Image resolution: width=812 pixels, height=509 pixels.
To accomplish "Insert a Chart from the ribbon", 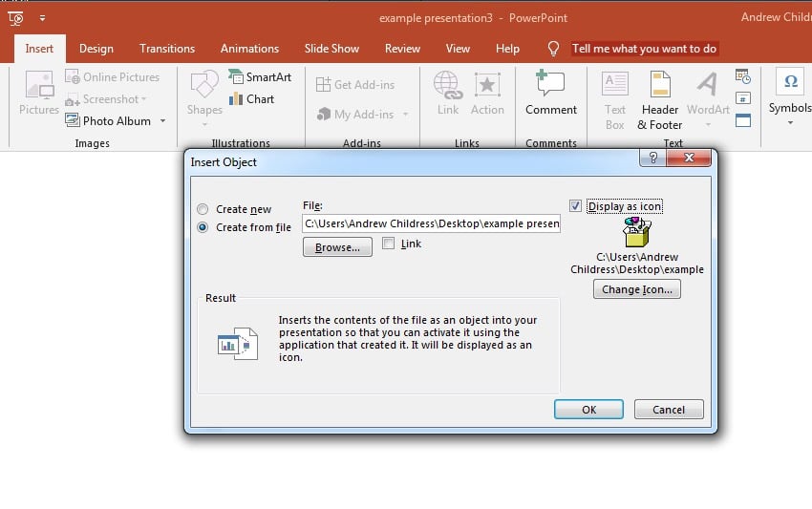I will (x=237, y=99).
